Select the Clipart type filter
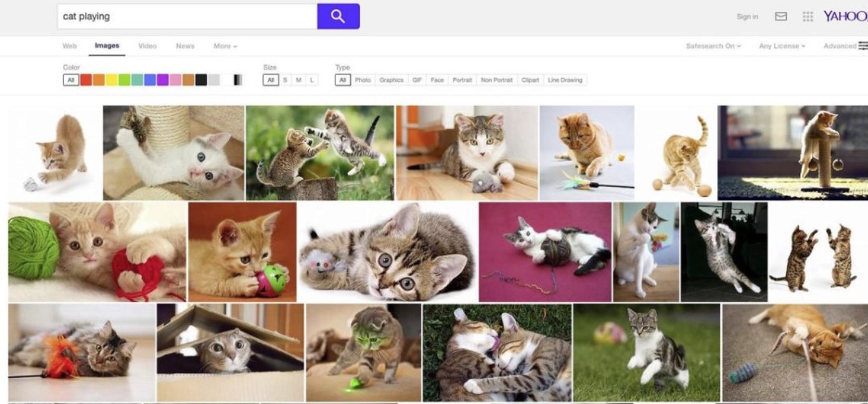Image resolution: width=868 pixels, height=404 pixels. (x=530, y=80)
